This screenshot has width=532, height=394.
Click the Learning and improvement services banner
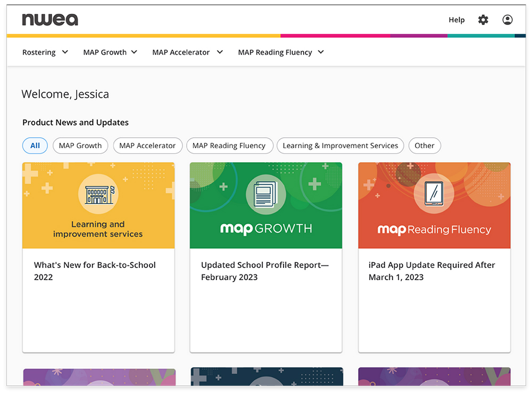click(98, 205)
